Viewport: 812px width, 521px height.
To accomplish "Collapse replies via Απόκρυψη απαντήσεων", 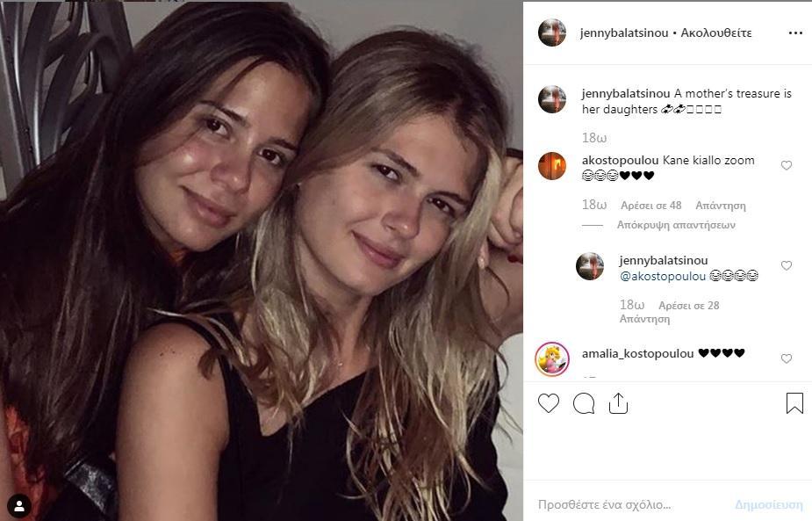I will 676,225.
